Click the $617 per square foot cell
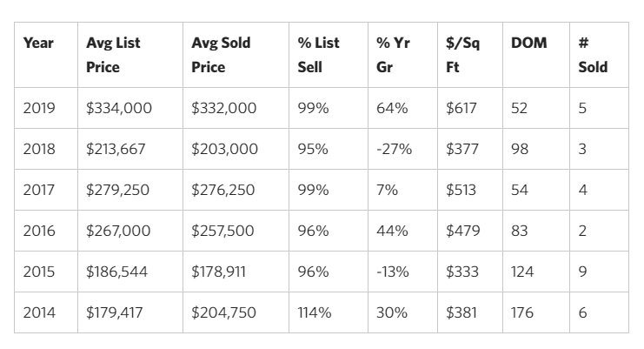The width and height of the screenshot is (644, 349). 461,108
